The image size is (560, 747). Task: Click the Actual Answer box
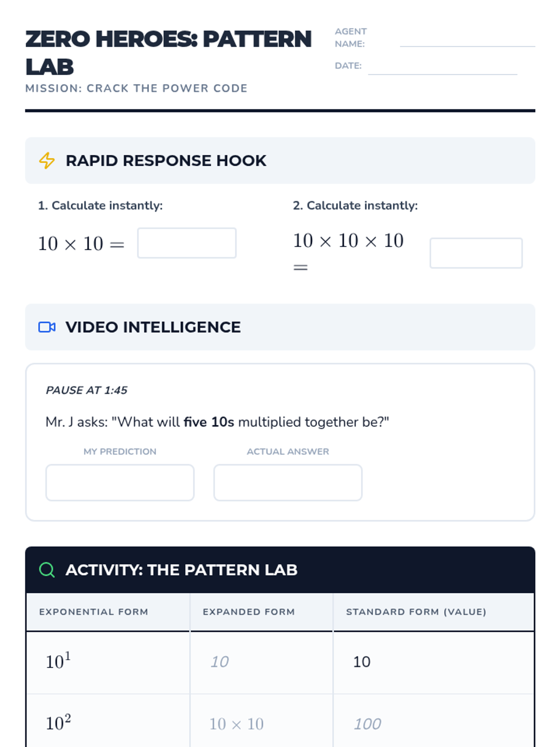tap(287, 482)
